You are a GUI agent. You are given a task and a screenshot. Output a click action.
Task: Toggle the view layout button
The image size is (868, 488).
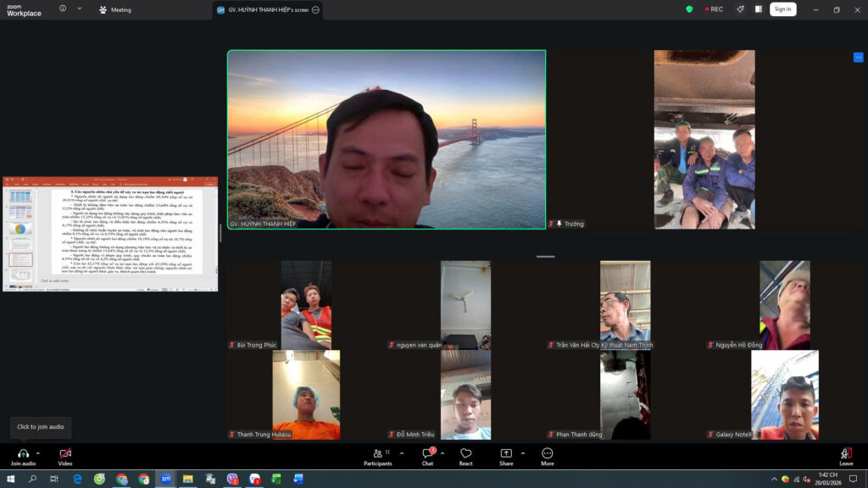point(759,9)
